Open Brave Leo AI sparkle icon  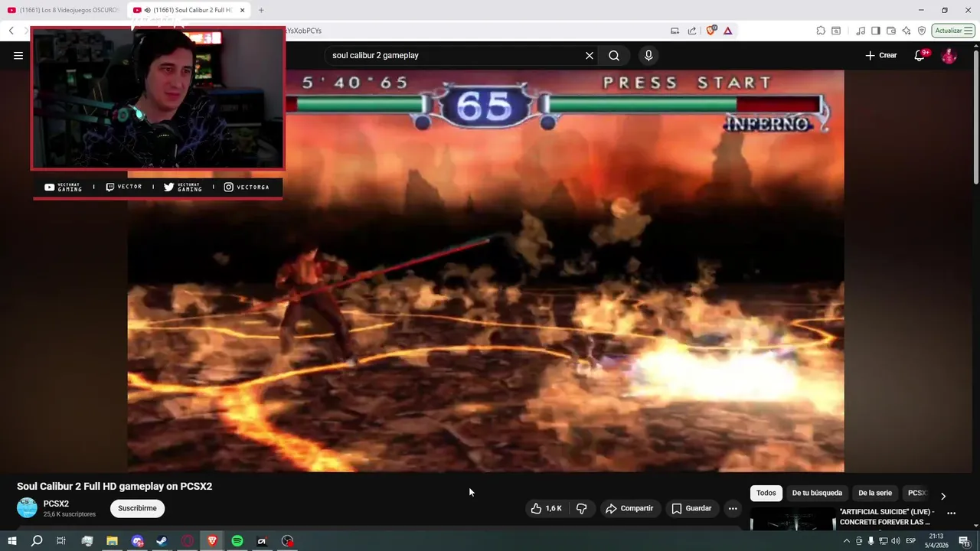(x=906, y=31)
